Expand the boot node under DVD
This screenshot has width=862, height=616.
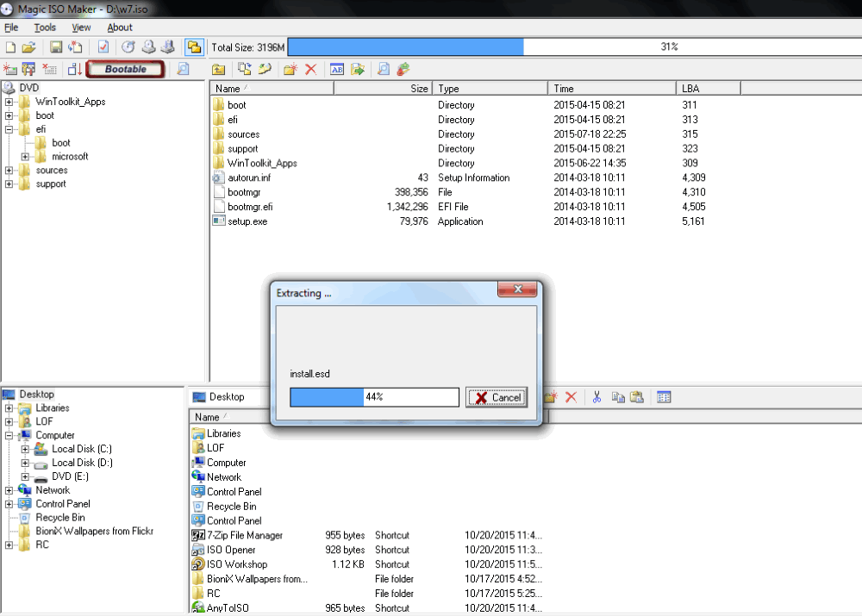coord(9,115)
